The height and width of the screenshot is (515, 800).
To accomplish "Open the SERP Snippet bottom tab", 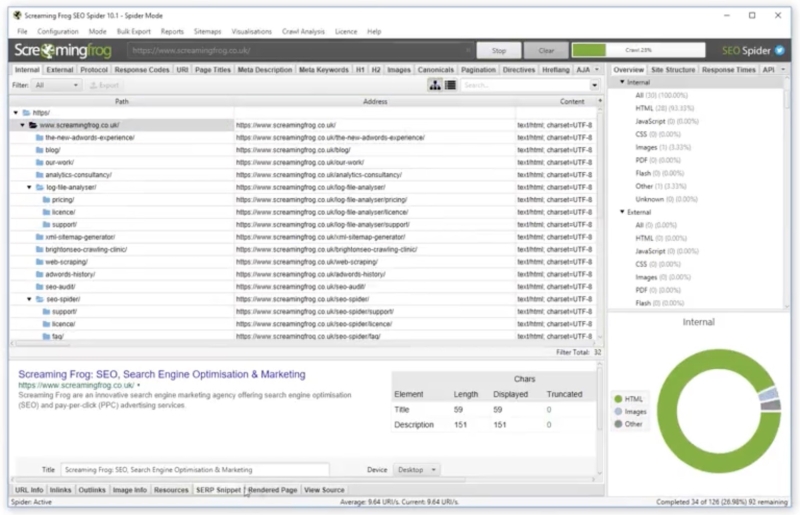I will coord(218,490).
